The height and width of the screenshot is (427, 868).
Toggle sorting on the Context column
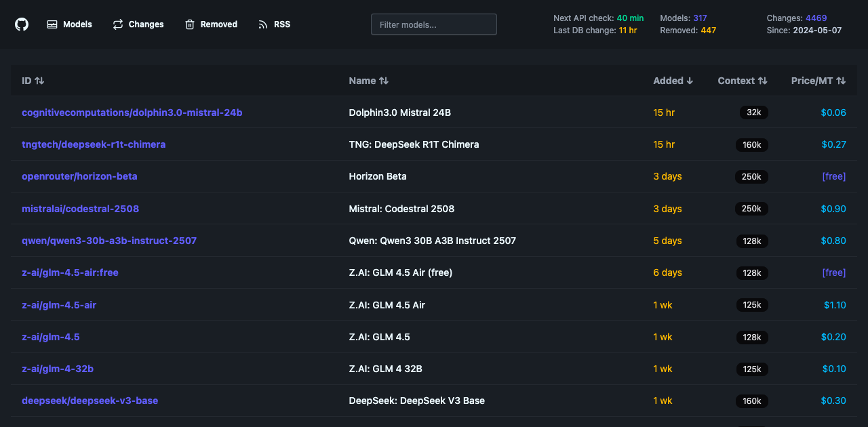point(764,80)
